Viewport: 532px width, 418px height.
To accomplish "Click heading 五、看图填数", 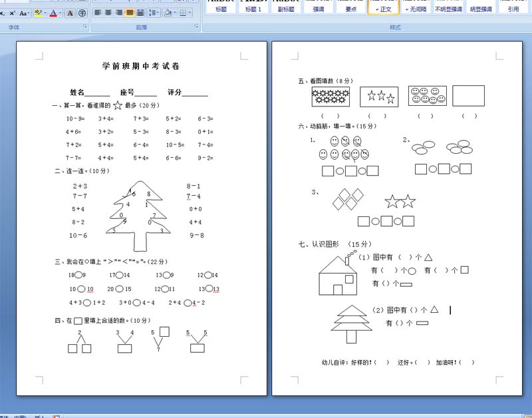I will 326,81.
